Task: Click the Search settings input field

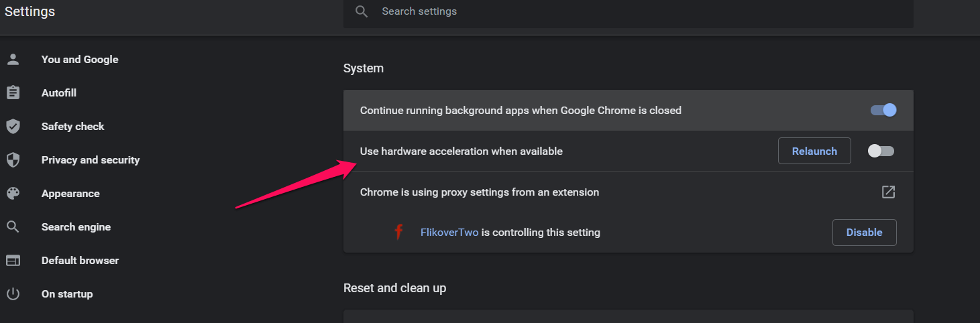Action: 604,11
